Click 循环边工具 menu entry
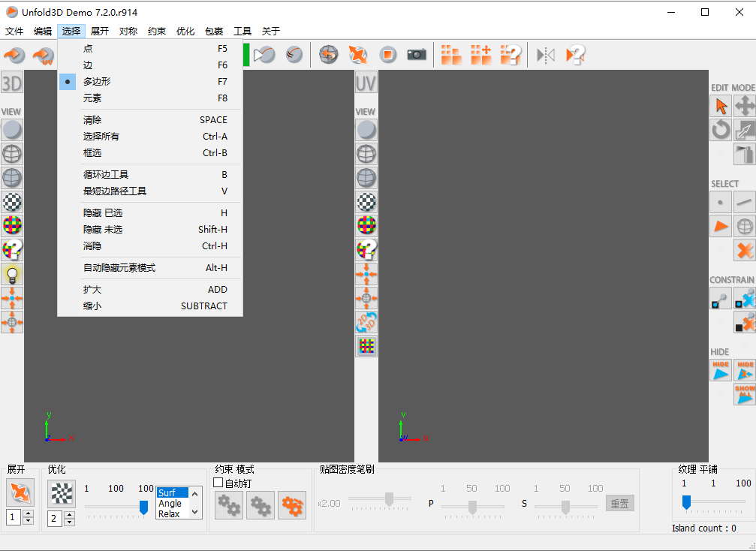Screen dimensions: 756x551 coord(150,174)
